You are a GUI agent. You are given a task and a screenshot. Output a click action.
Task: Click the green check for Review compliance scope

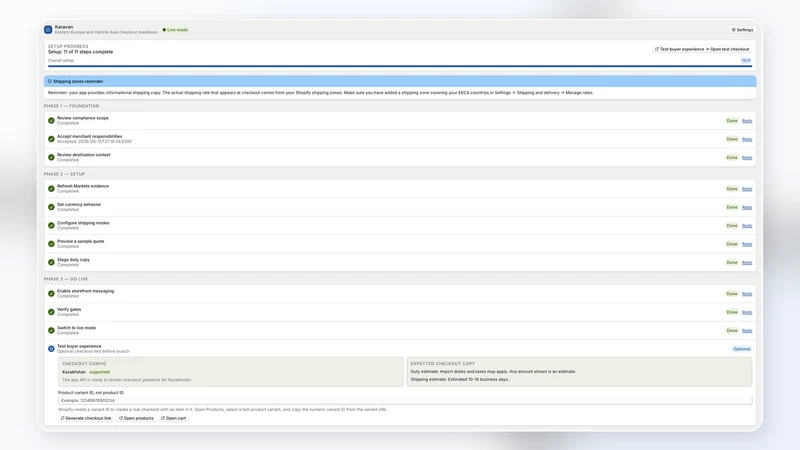pyautogui.click(x=51, y=120)
